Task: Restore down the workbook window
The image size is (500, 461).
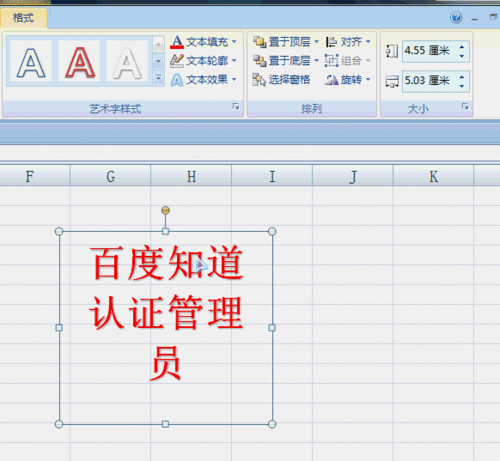Action: [493, 17]
